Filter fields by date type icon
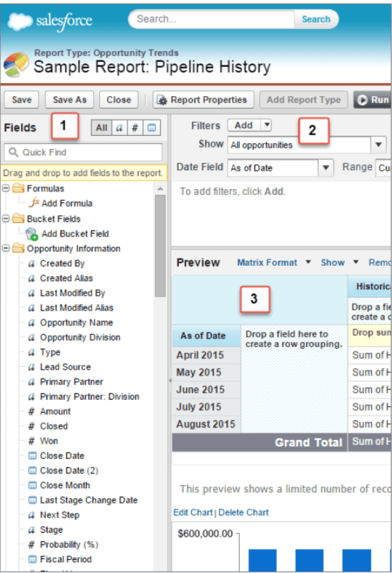This screenshot has height=573, width=392. tap(152, 128)
